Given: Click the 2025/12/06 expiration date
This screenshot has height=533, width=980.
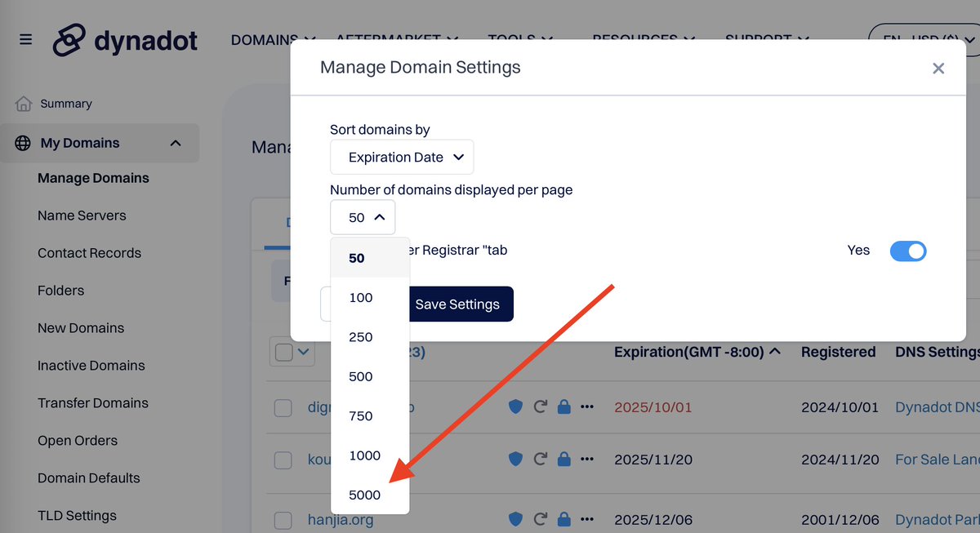Looking at the screenshot, I should [x=653, y=519].
